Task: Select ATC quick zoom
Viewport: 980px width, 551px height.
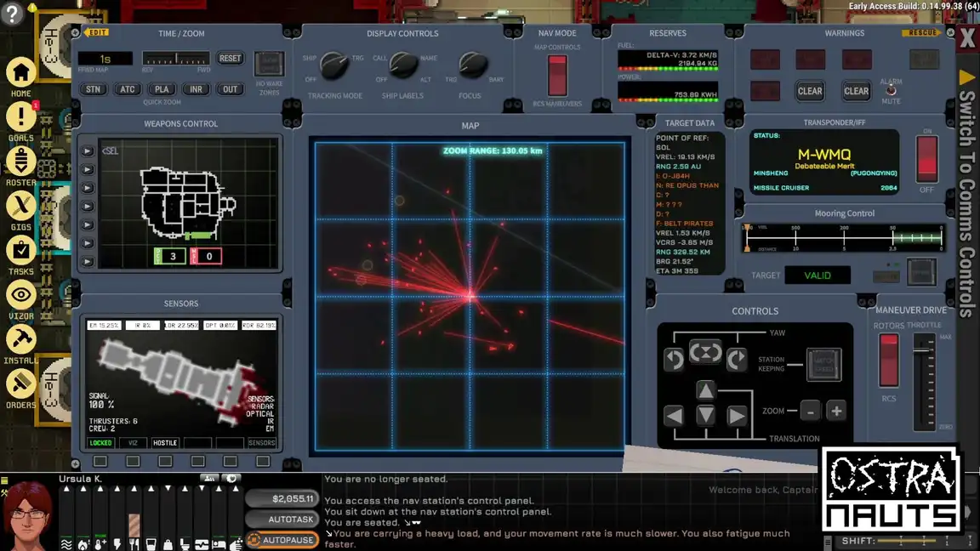Action: point(128,89)
